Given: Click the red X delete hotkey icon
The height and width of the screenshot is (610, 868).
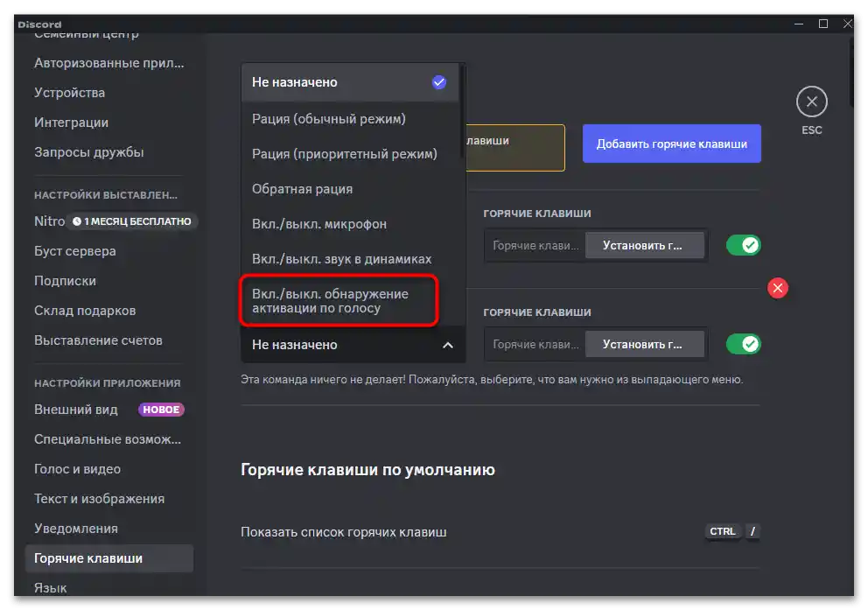Looking at the screenshot, I should [777, 287].
